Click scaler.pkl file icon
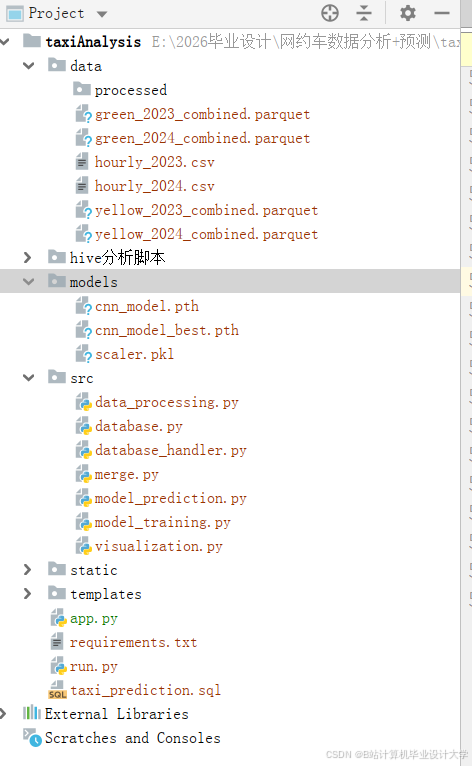The width and height of the screenshot is (472, 766). coord(84,354)
